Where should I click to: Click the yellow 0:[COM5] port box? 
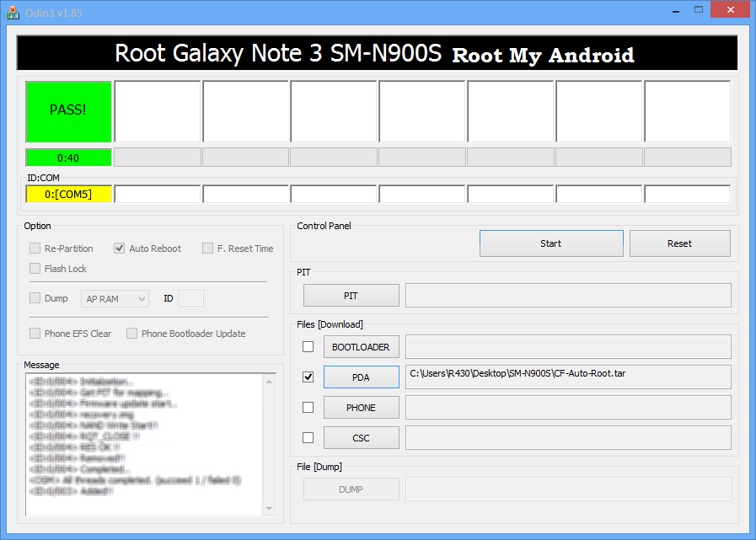pyautogui.click(x=68, y=195)
